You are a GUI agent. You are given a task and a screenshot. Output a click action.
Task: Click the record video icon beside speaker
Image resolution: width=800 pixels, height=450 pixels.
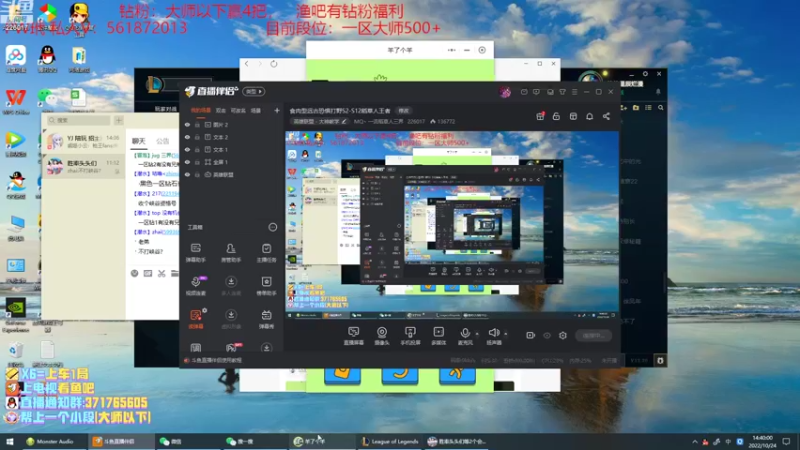click(x=531, y=335)
